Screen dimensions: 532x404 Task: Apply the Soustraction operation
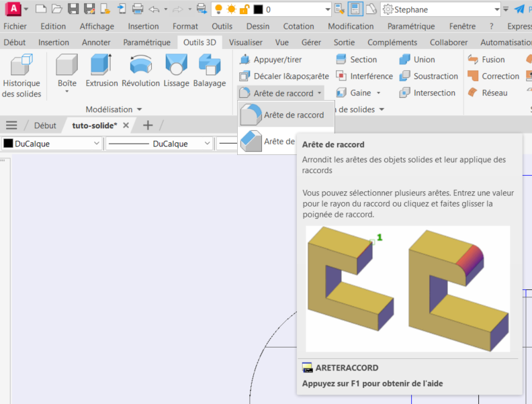click(429, 77)
